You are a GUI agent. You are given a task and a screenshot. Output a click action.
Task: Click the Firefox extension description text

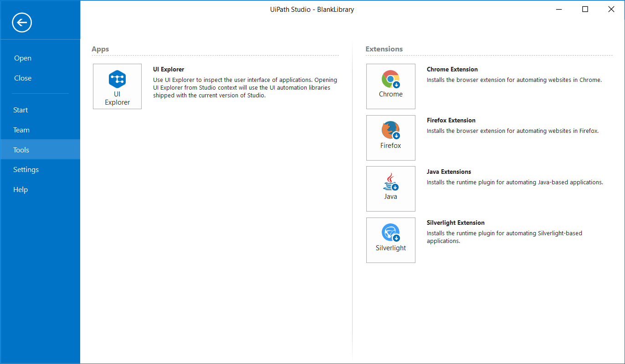tap(512, 131)
